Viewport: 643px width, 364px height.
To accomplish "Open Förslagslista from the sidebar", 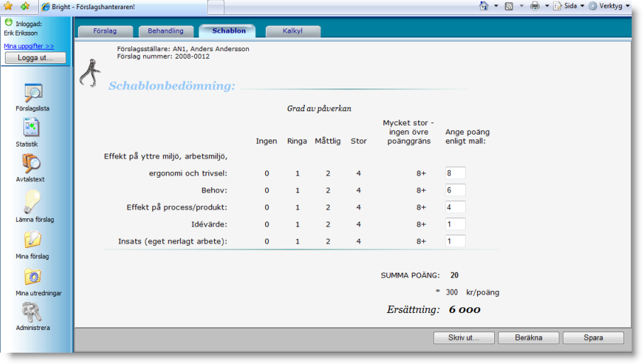I will (x=33, y=97).
